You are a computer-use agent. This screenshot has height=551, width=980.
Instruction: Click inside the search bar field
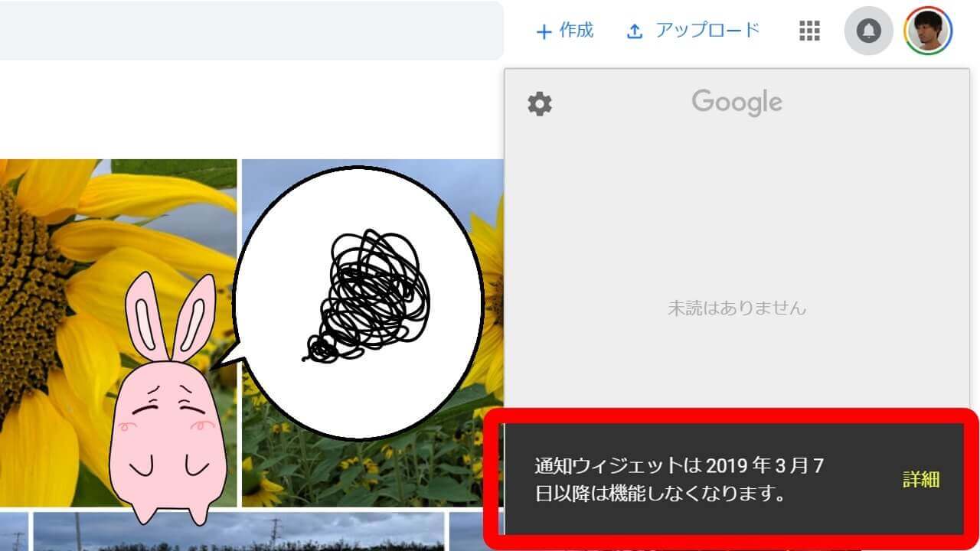251,31
